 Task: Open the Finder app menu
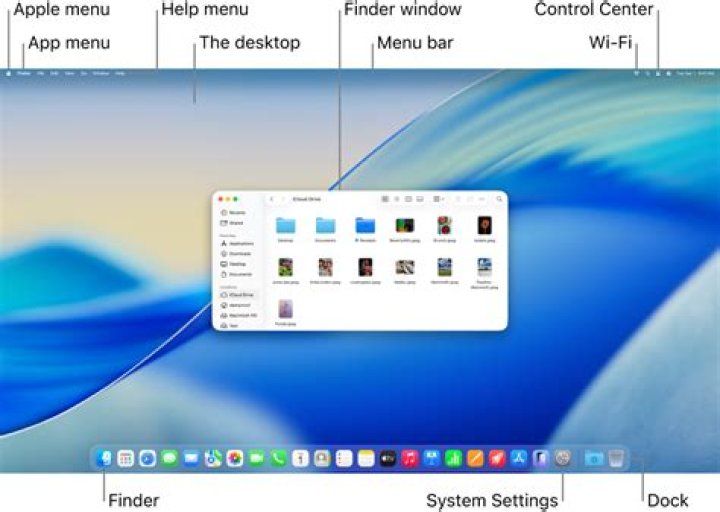pyautogui.click(x=24, y=73)
